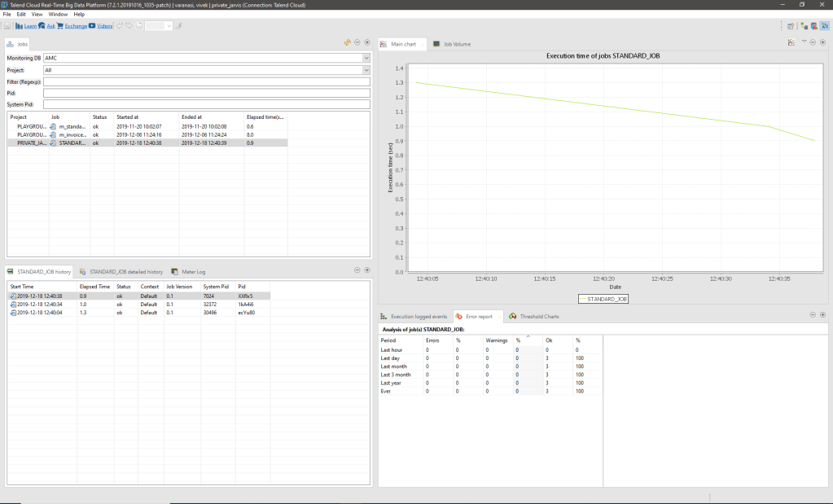Click the refresh icon in the Jobs panel
The height and width of the screenshot is (504, 833).
coord(348,42)
